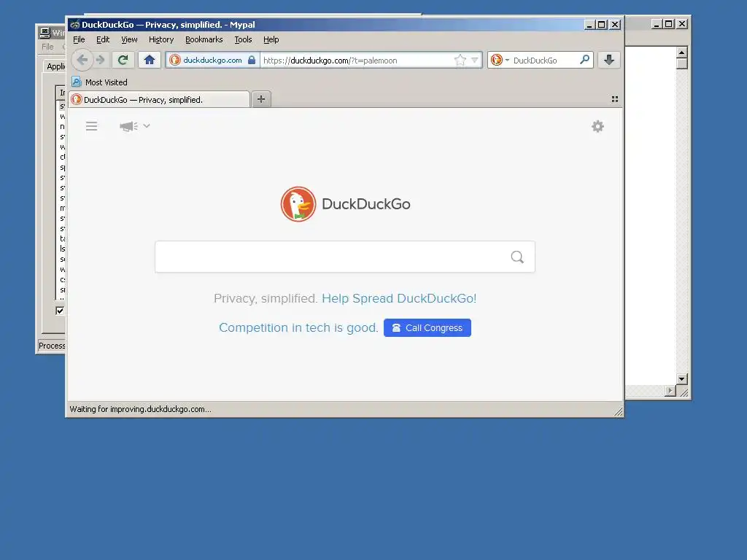This screenshot has height=560, width=747.
Task: Click the duckduckgo.com site identity badge
Action: pos(212,60)
